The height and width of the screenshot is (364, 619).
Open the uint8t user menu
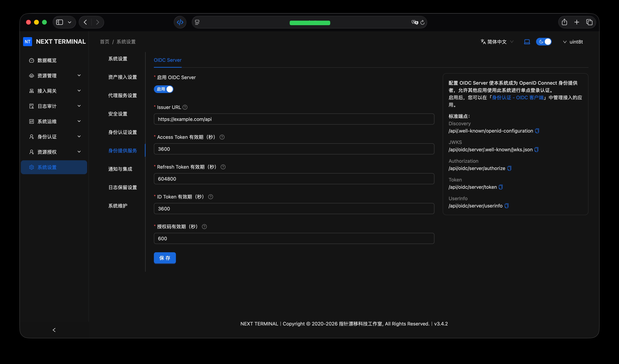[573, 42]
